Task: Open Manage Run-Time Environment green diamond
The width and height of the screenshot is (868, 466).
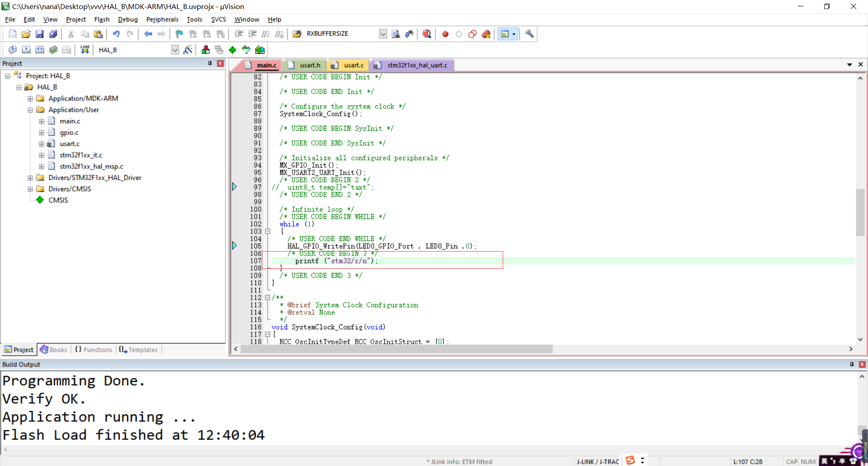Action: (232, 50)
